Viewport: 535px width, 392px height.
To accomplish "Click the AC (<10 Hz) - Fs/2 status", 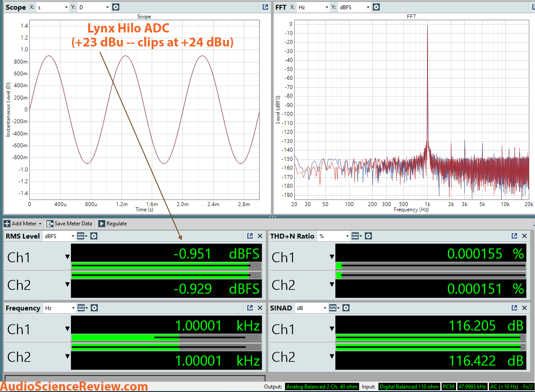I will (x=511, y=387).
